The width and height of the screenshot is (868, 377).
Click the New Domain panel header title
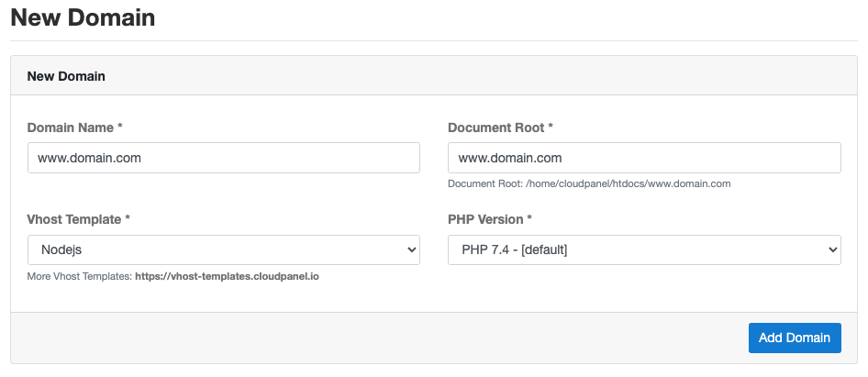[66, 76]
